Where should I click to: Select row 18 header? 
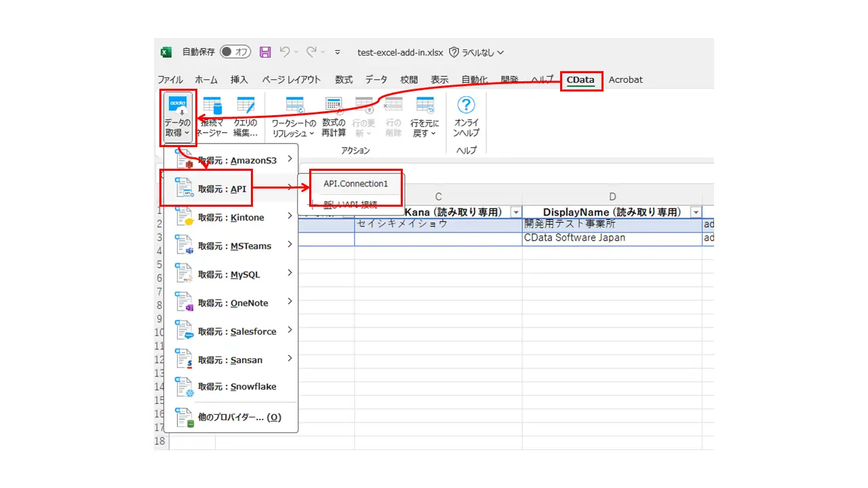[160, 441]
